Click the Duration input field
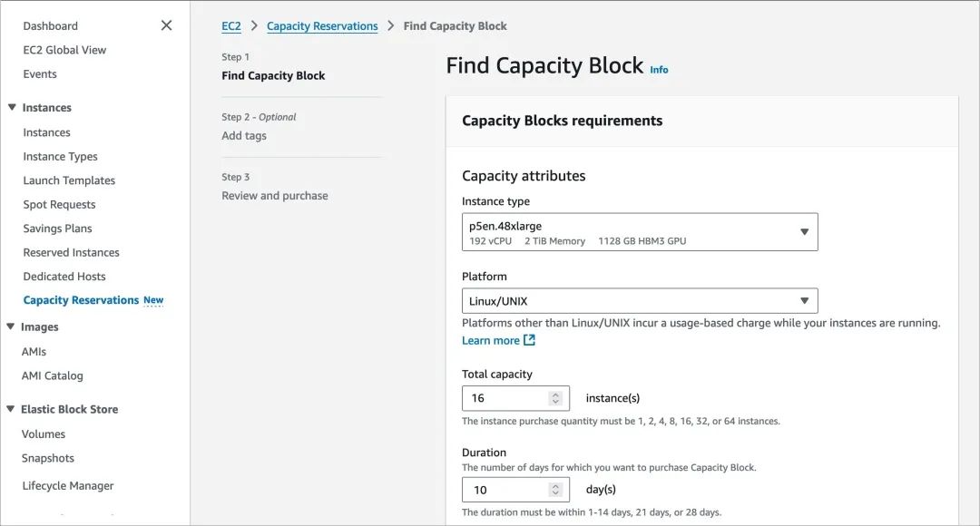 (505, 490)
